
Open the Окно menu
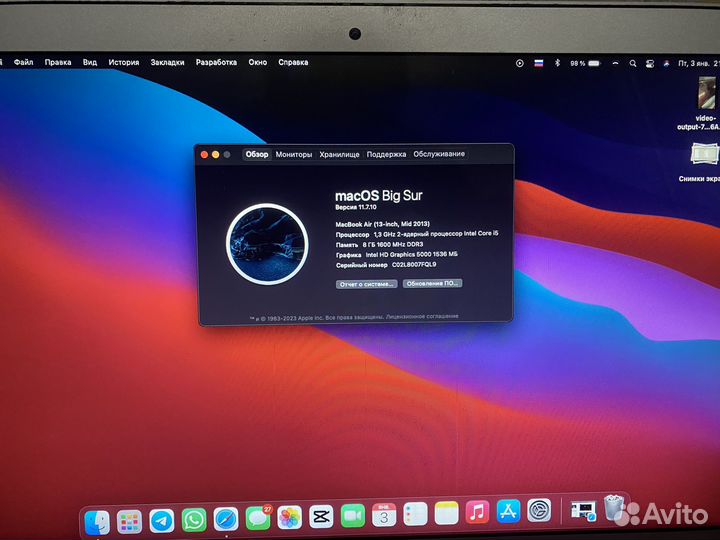(x=258, y=62)
